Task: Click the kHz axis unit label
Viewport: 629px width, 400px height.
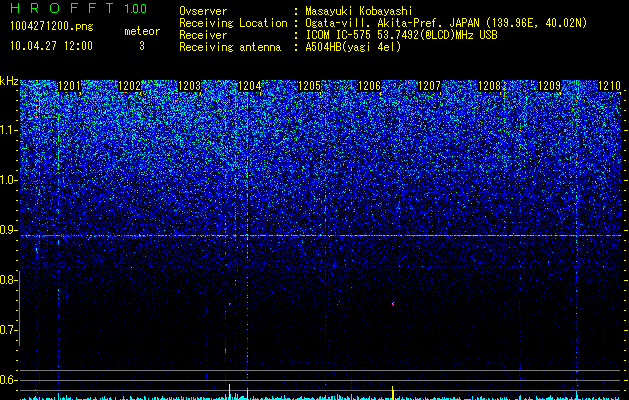Action: click(x=9, y=81)
